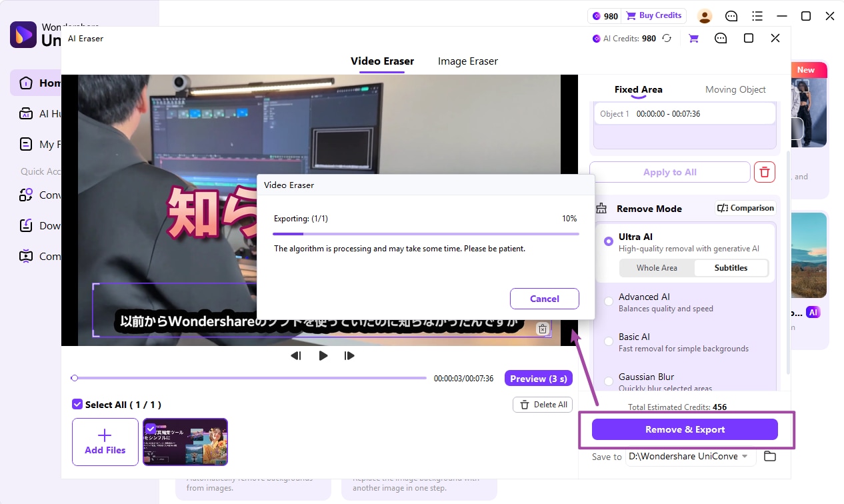Viewport: 844px width, 504px height.
Task: Switch to the Image Eraser tab
Action: 468,61
